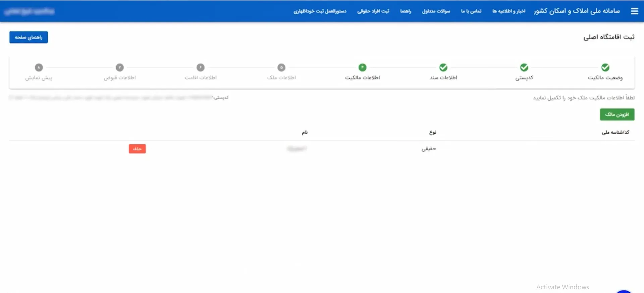Viewport: 644px width, 293px height.
Task: Click the ثبت اقامتگاه اصلی page heading
Action: [609, 37]
